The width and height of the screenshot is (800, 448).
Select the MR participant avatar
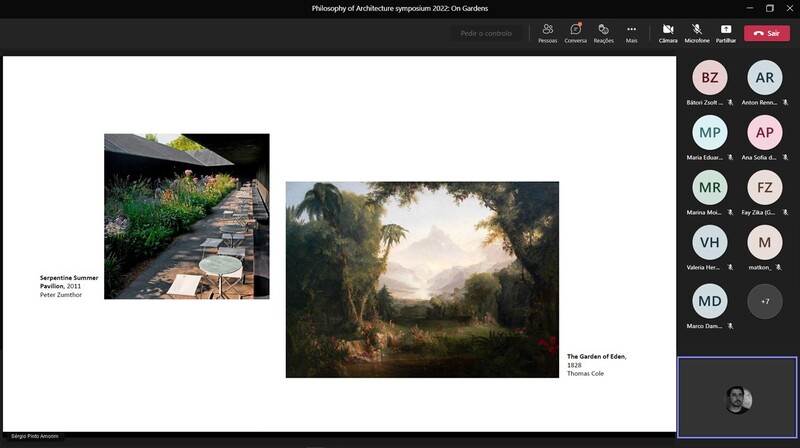coord(710,187)
